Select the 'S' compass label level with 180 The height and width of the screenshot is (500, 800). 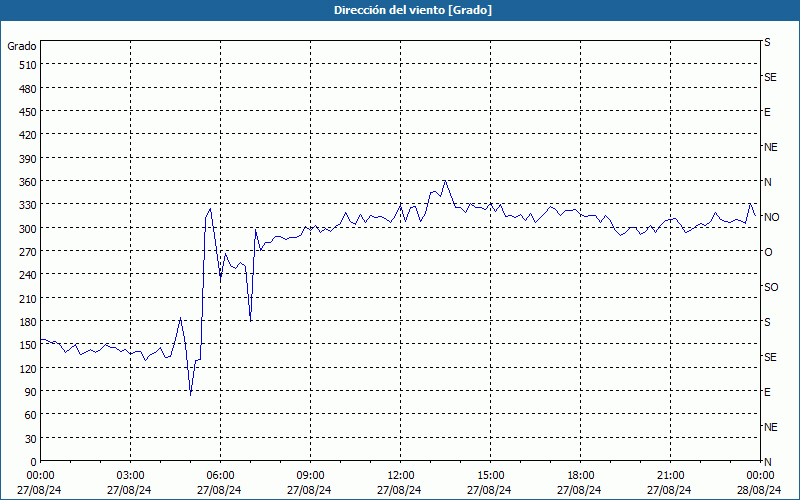coord(767,322)
